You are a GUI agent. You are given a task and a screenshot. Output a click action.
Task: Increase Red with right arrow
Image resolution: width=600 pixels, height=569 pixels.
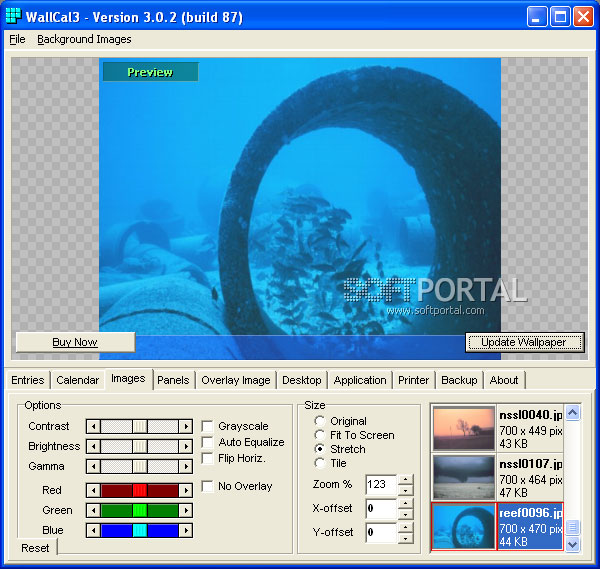point(186,490)
